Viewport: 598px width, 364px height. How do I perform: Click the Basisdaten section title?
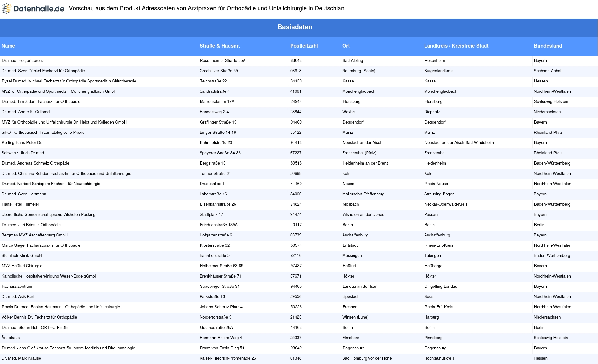[295, 27]
